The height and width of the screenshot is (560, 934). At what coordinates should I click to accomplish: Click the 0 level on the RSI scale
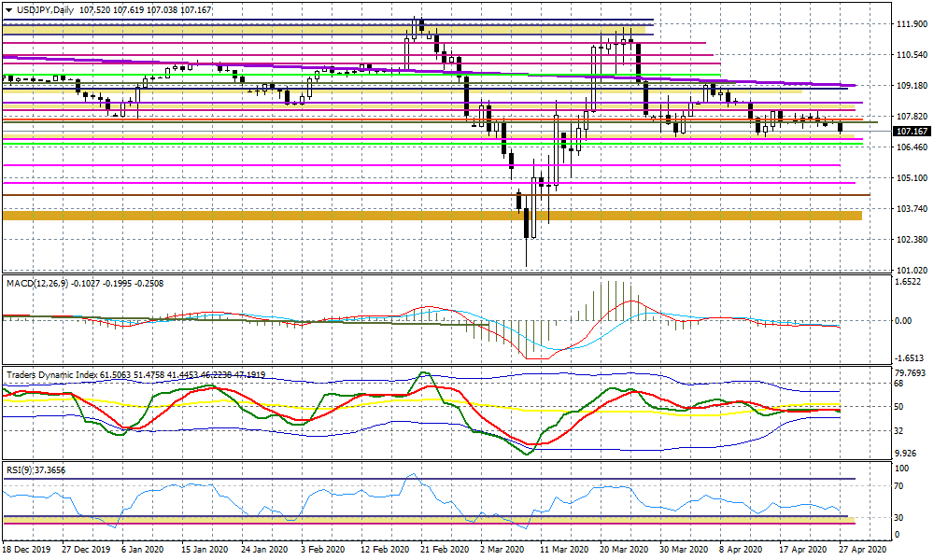(898, 535)
